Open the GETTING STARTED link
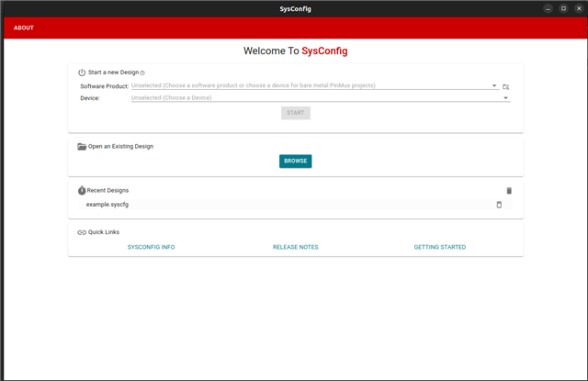The width and height of the screenshot is (588, 381). [x=440, y=247]
